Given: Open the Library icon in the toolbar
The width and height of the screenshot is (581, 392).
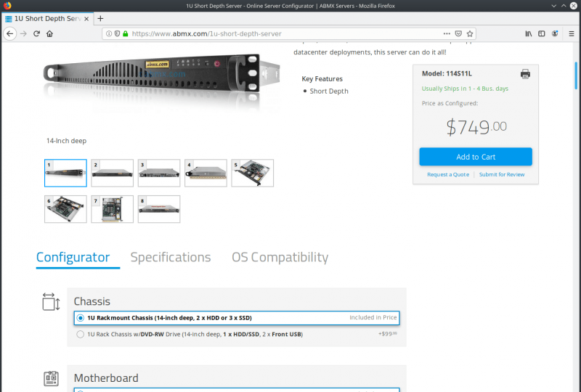Looking at the screenshot, I should click(x=529, y=33).
